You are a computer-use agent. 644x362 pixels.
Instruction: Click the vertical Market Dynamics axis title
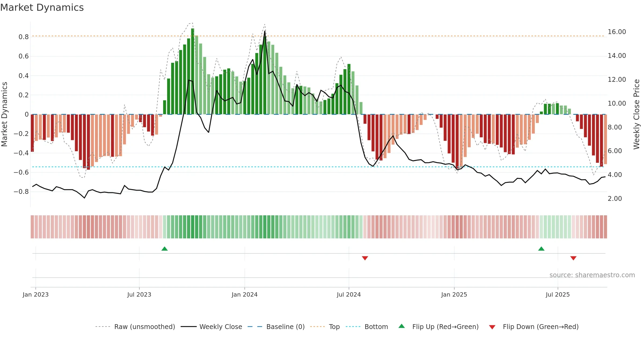(4, 114)
